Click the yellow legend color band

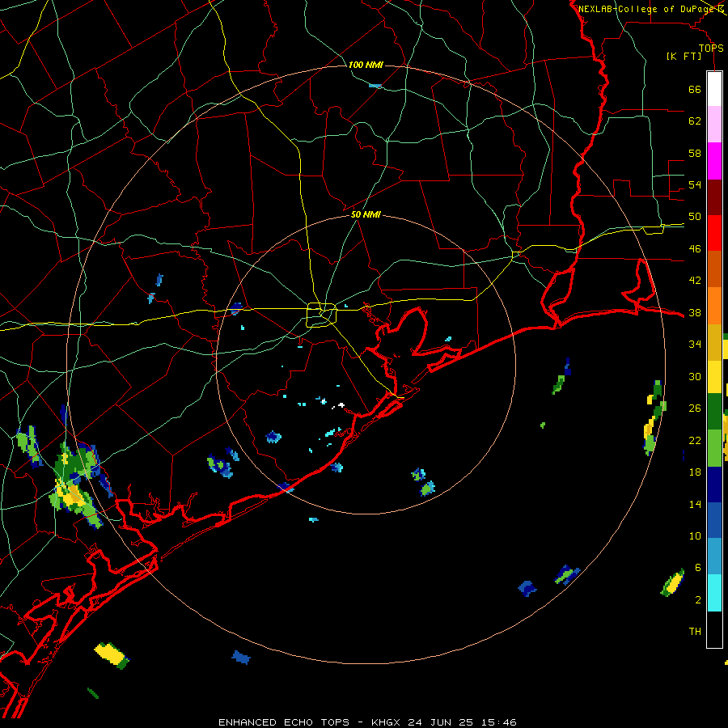click(x=714, y=377)
